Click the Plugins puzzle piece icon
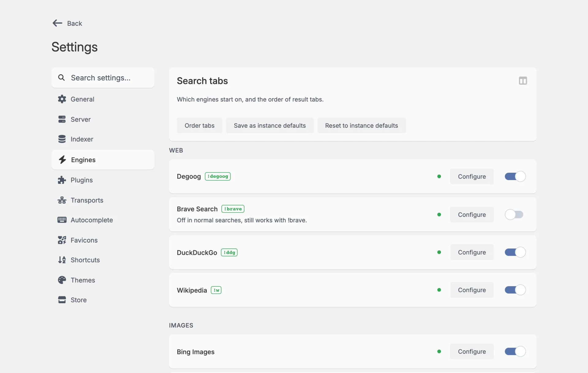 tap(62, 180)
